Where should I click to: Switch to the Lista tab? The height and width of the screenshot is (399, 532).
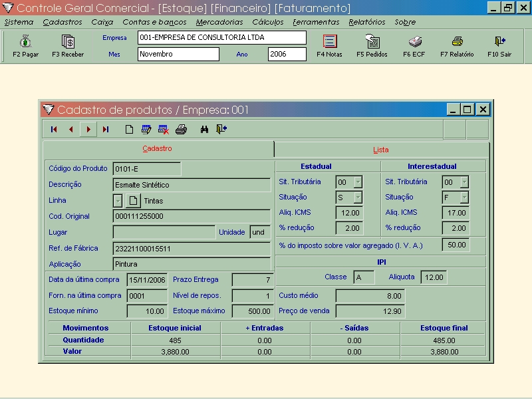click(380, 150)
